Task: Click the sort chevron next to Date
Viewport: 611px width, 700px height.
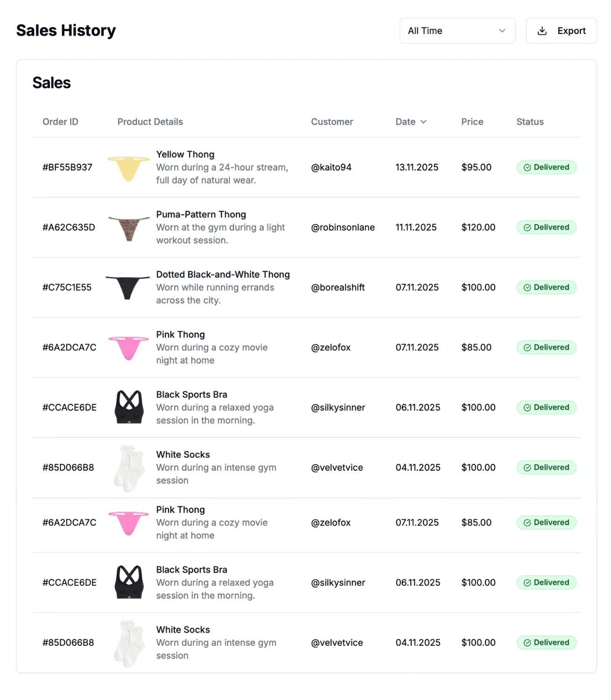Action: (x=424, y=122)
